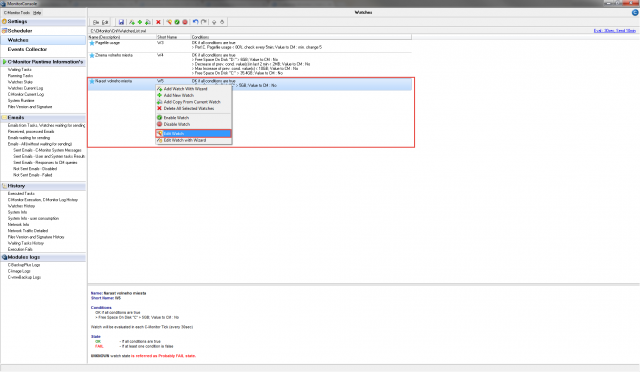Screen dimensions: 640x372
Task: Click the green Enable Watch toolbar icon
Action: tap(177, 22)
